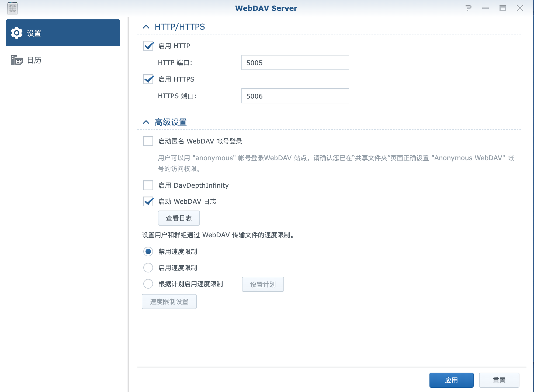534x392 pixels.
Task: Select 启用速度限制 option
Action: click(x=148, y=267)
